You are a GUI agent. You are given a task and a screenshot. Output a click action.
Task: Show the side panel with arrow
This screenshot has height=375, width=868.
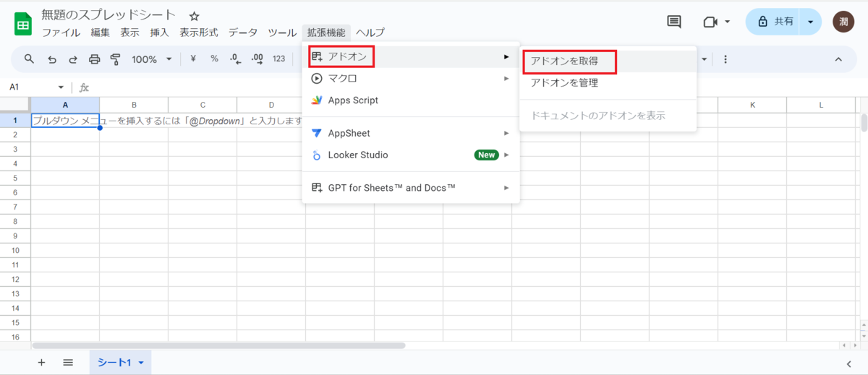pos(848,363)
